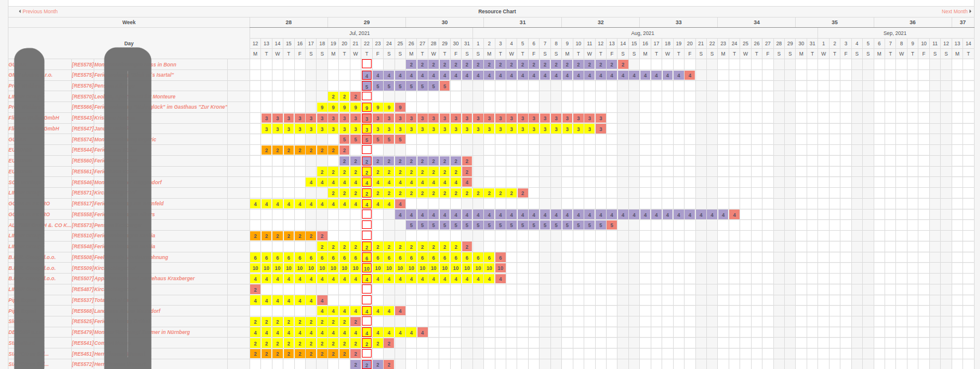
Task: Go to the Next Month
Action: 956,11
